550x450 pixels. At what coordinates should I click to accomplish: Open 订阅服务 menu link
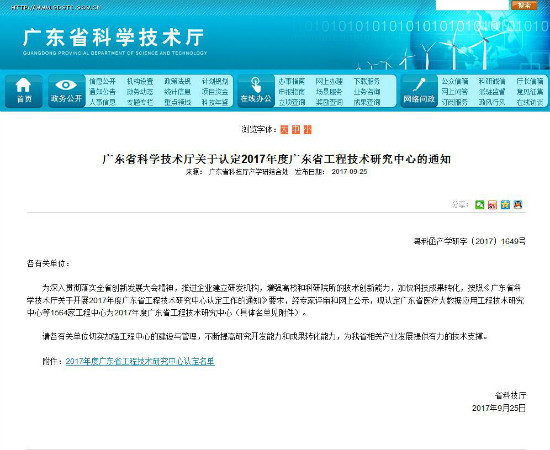(x=455, y=102)
